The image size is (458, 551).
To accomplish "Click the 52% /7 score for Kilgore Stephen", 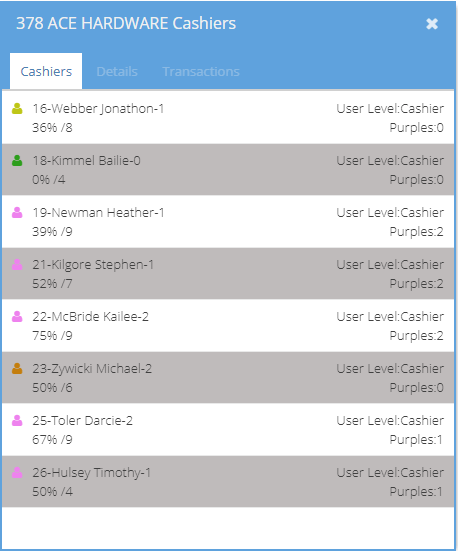I will (x=52, y=284).
